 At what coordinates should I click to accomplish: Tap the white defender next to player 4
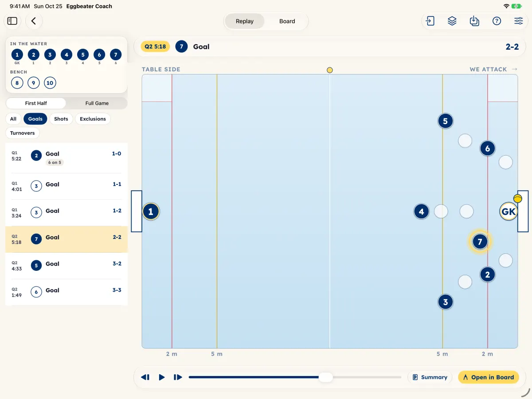[441, 211]
